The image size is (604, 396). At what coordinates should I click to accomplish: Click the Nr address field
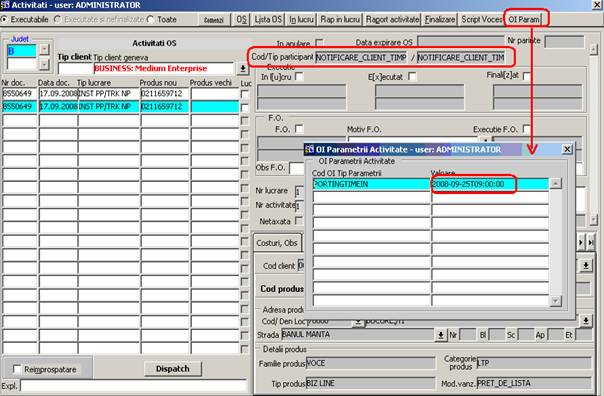[468, 335]
